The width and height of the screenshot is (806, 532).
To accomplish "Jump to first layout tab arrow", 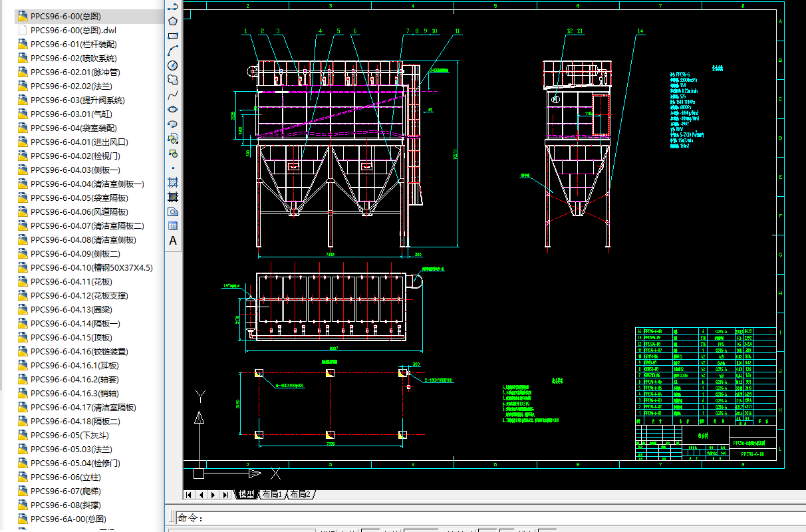I will click(x=190, y=495).
